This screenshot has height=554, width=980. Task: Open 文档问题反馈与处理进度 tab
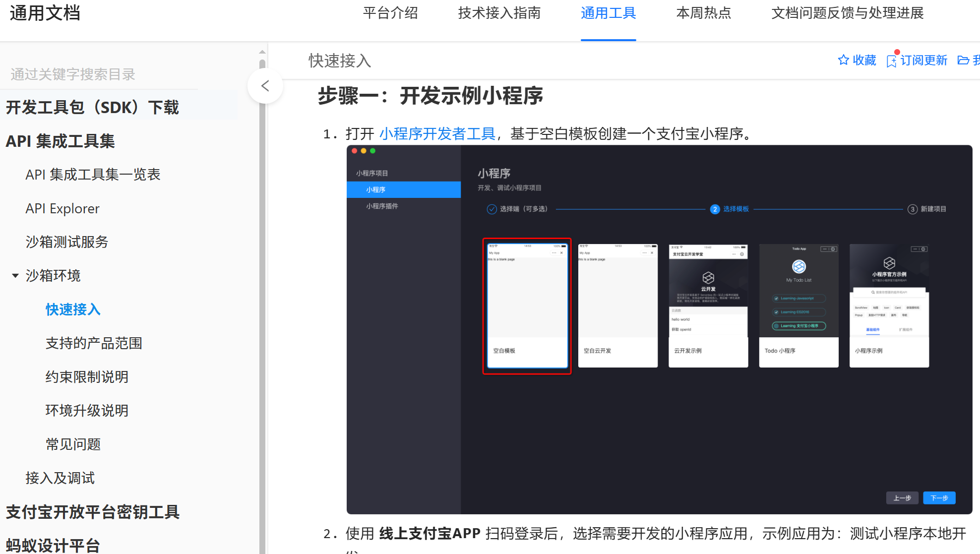[x=847, y=13]
